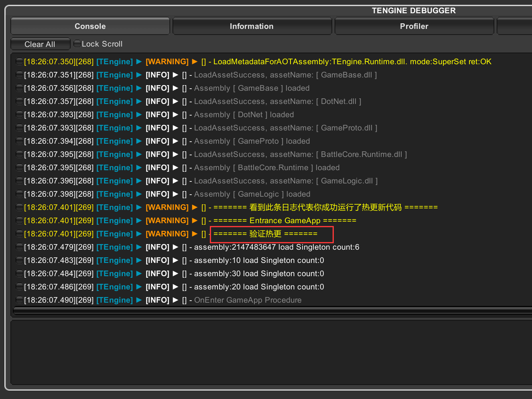Click the blue arrow in the Entrance GameApp row
Image resolution: width=532 pixels, height=399 pixels.
[139, 220]
